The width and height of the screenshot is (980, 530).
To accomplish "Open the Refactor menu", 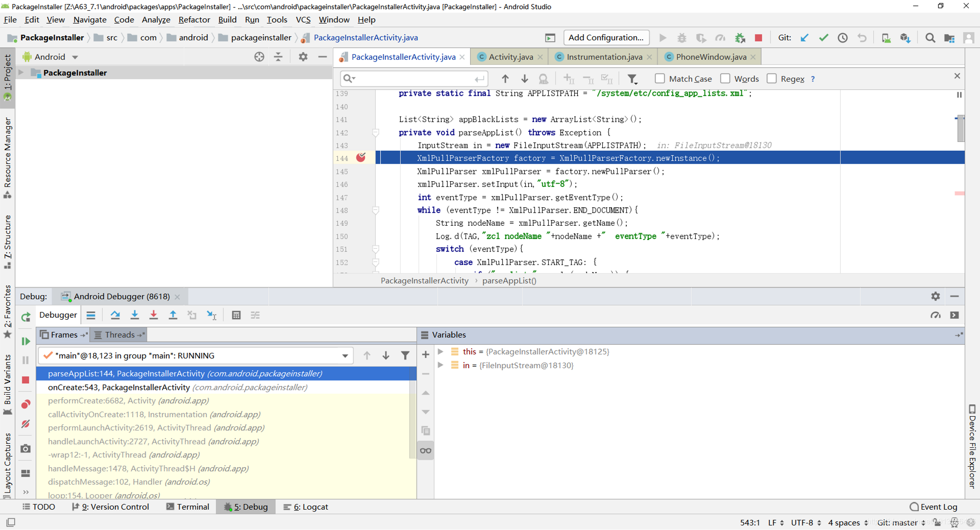I will (x=194, y=20).
